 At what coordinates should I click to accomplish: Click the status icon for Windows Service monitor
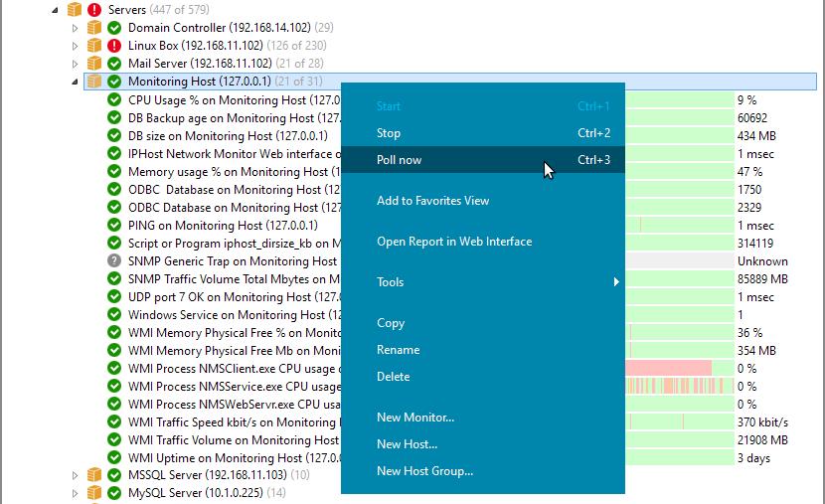click(x=114, y=314)
